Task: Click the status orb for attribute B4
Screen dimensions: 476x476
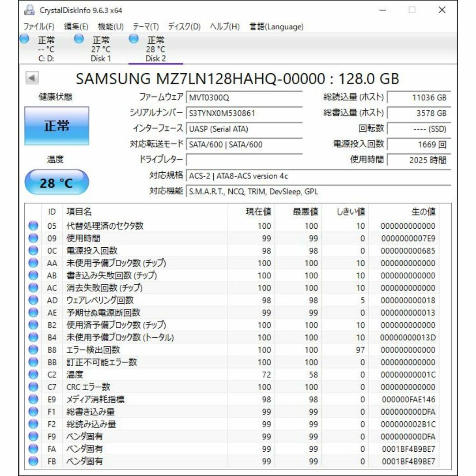Action: click(33, 337)
